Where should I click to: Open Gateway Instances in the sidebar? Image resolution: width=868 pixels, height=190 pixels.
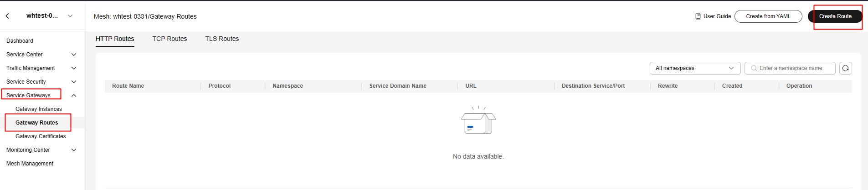click(x=39, y=109)
